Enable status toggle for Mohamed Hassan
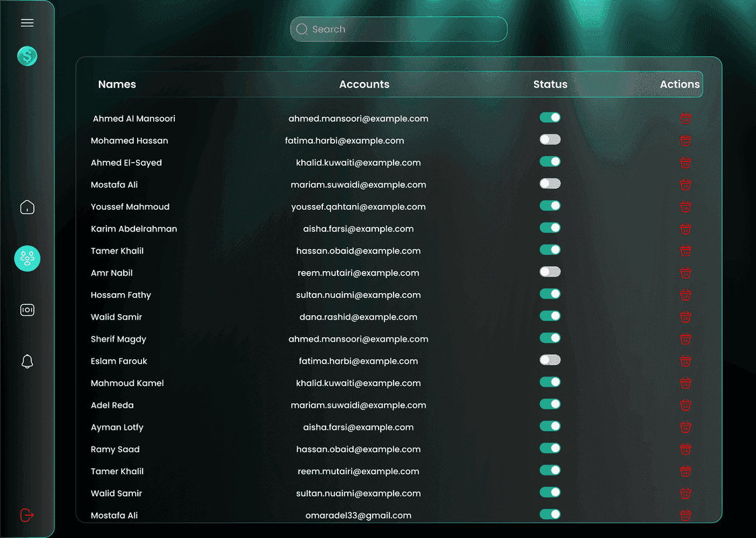 click(550, 140)
